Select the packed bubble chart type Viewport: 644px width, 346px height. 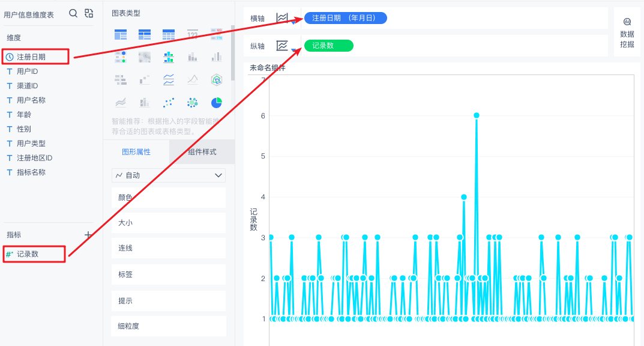[193, 102]
